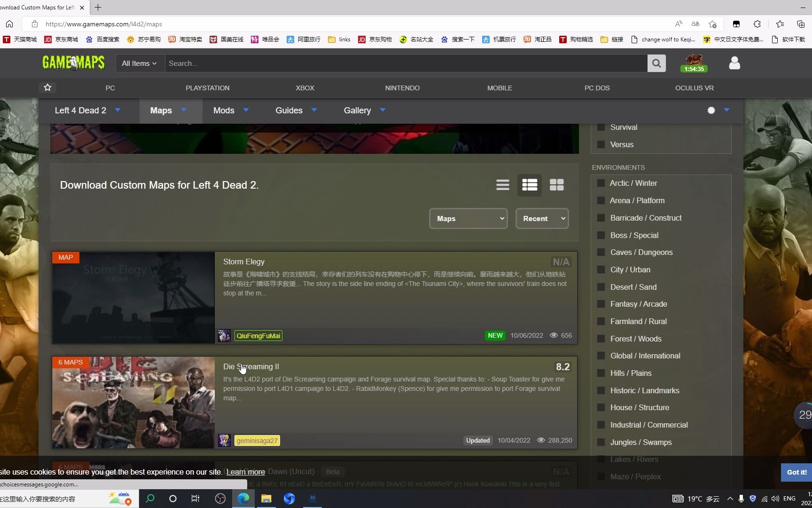The image size is (812, 508).
Task: Click the Learn more cookies link
Action: coord(246,472)
